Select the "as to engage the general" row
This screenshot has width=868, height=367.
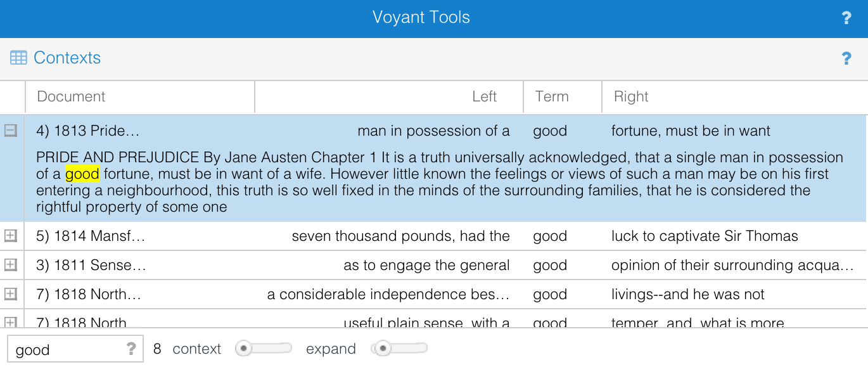tap(426, 265)
